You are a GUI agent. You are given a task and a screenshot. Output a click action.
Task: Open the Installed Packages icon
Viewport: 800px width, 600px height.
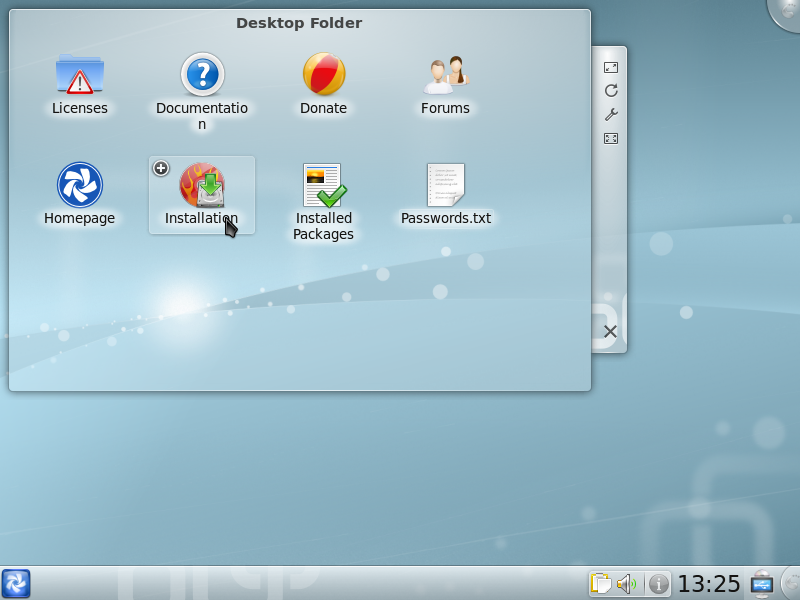point(323,185)
